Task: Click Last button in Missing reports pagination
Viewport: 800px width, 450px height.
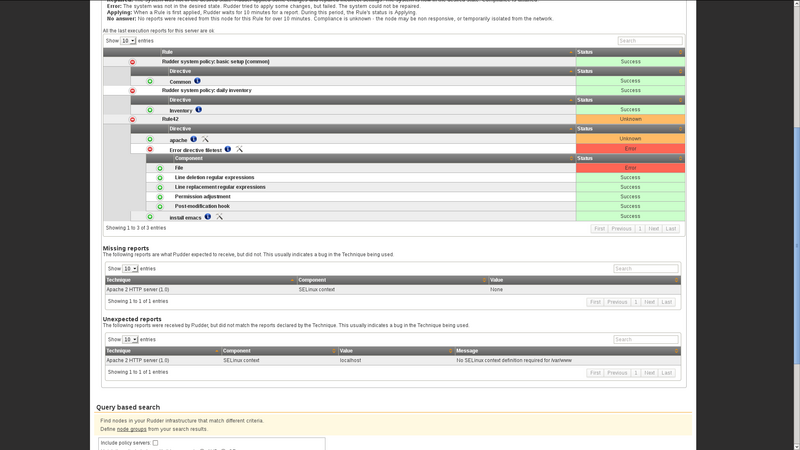Action: (667, 302)
